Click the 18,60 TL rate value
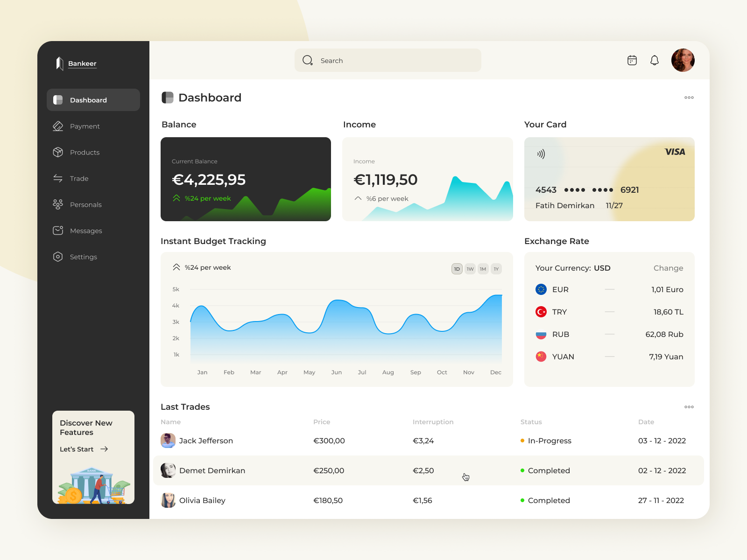Image resolution: width=747 pixels, height=560 pixels. [x=669, y=312]
